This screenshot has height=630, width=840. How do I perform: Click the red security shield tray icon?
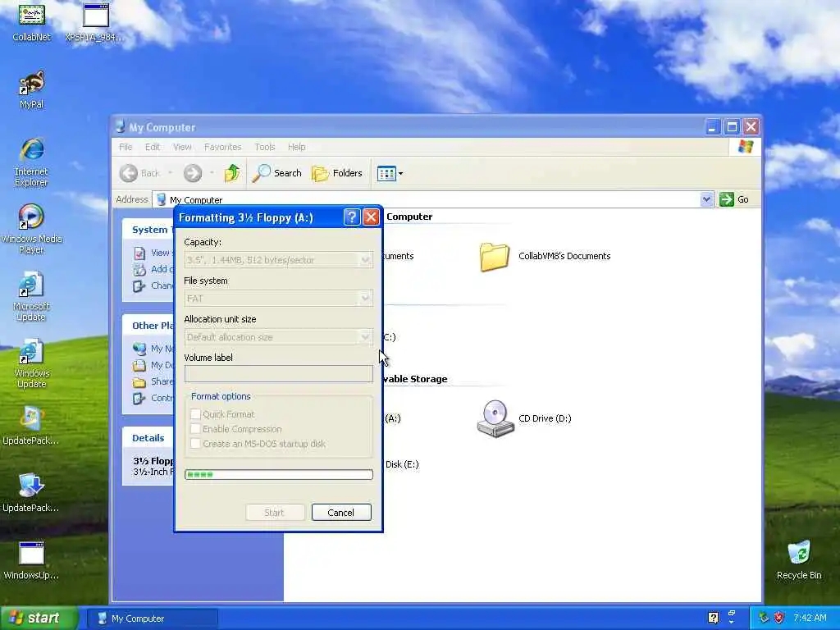(x=779, y=619)
